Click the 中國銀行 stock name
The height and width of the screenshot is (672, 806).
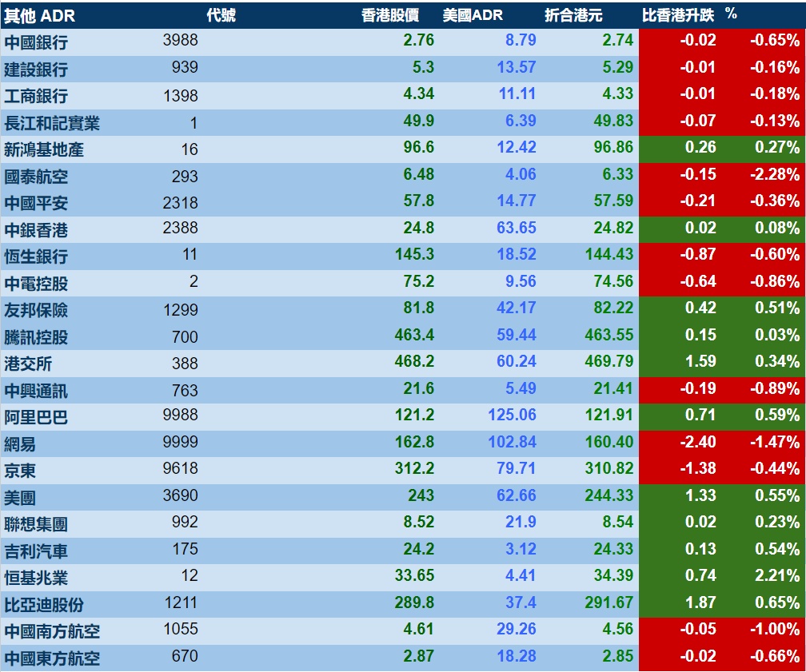36,42
